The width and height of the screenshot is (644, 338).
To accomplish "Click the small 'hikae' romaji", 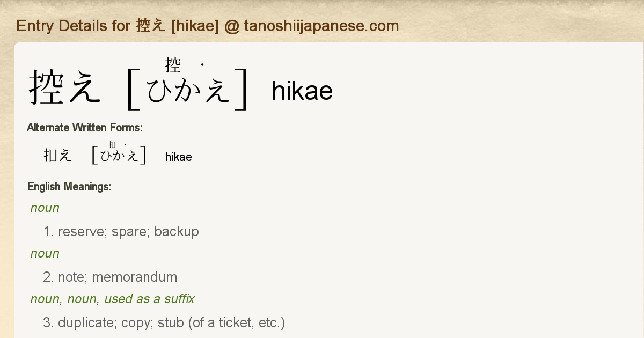I will [x=178, y=157].
